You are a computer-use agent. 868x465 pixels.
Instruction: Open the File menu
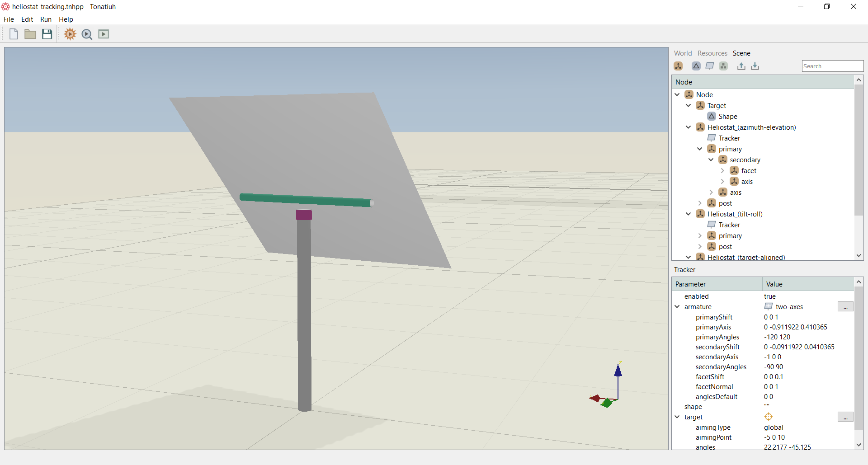(x=9, y=19)
